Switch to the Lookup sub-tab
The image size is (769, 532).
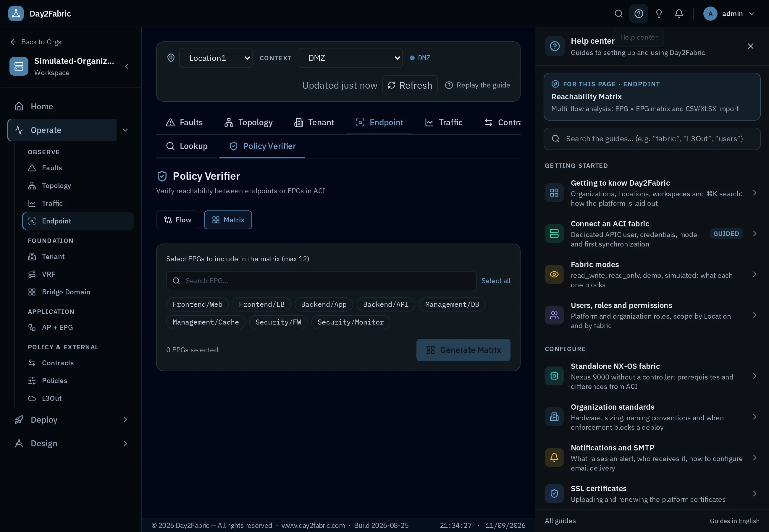tap(187, 146)
